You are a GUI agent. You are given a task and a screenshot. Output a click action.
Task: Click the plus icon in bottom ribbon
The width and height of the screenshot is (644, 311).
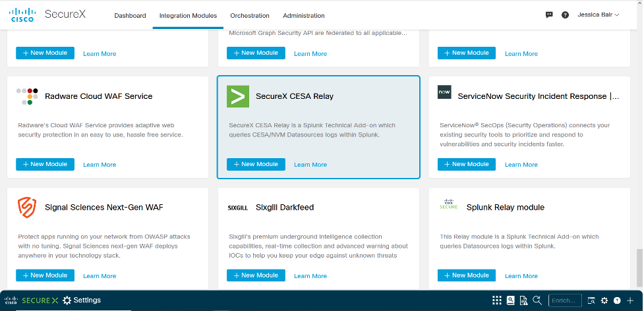[x=630, y=300]
